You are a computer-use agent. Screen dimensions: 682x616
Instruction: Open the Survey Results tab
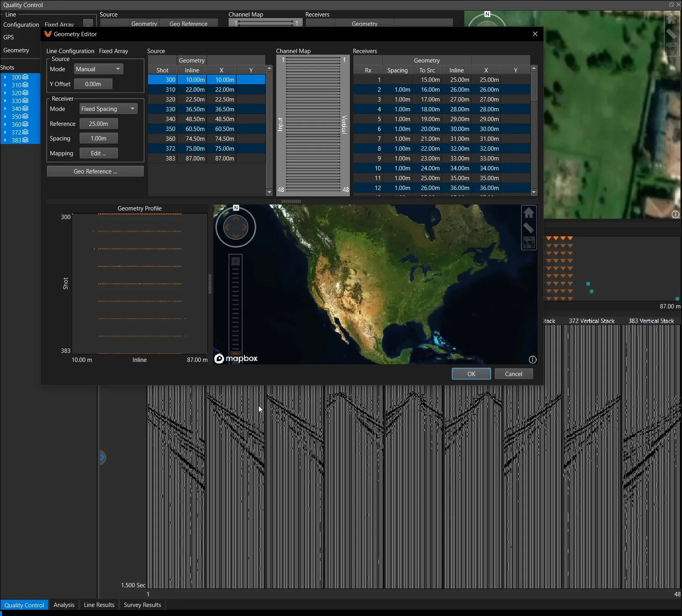pyautogui.click(x=142, y=605)
